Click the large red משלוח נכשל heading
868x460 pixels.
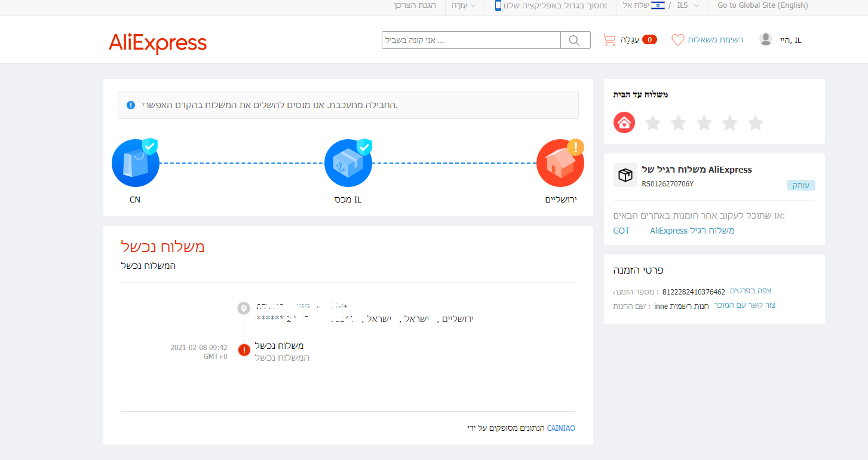click(x=163, y=247)
